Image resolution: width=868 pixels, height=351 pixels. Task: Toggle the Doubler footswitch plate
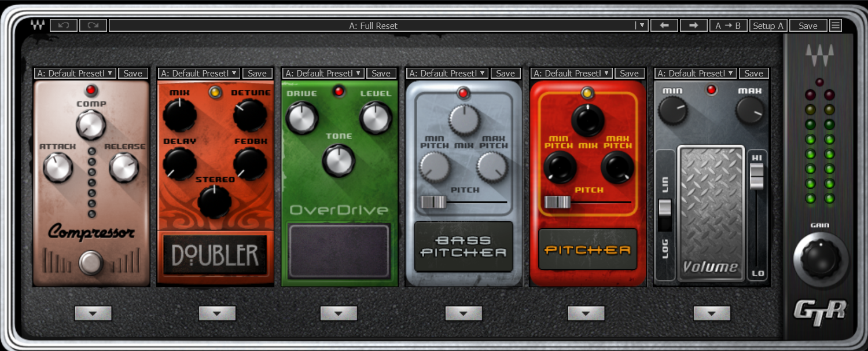pyautogui.click(x=215, y=255)
